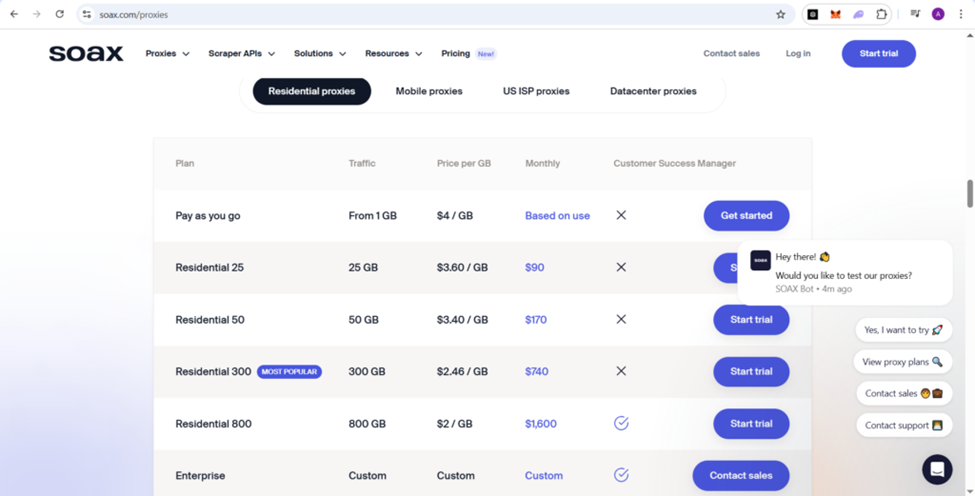
Task: Select the Datacenter proxies tab
Action: click(x=653, y=91)
